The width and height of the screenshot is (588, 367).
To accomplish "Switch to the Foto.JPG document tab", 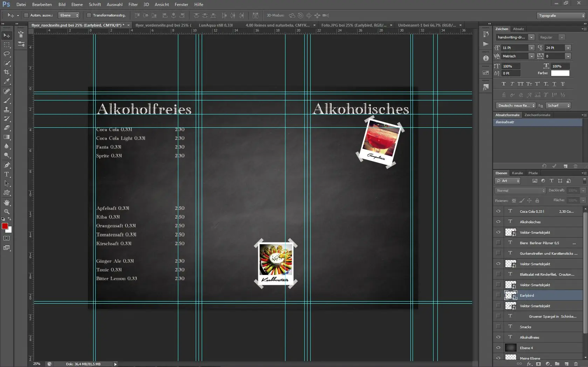I will (354, 25).
